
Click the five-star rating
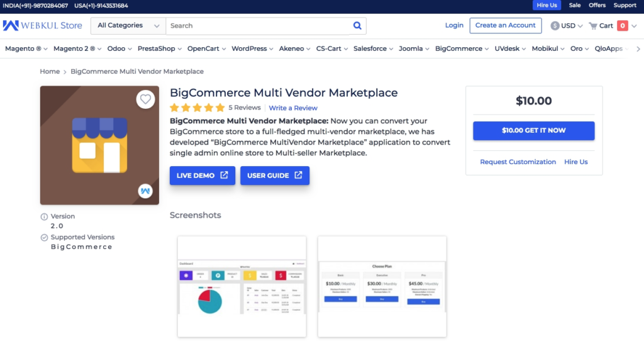coord(197,108)
